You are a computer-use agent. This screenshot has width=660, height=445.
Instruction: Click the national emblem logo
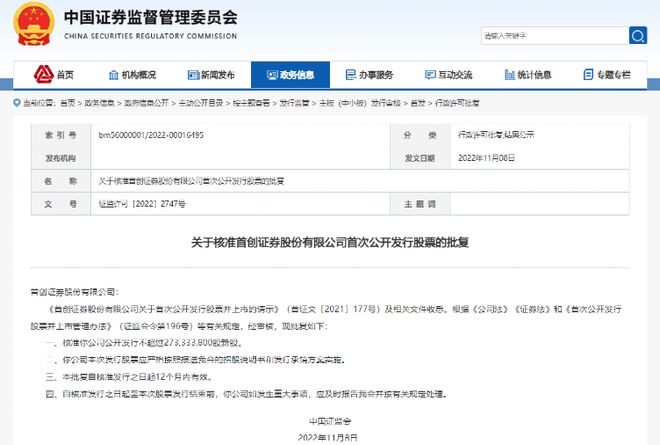pos(34,24)
